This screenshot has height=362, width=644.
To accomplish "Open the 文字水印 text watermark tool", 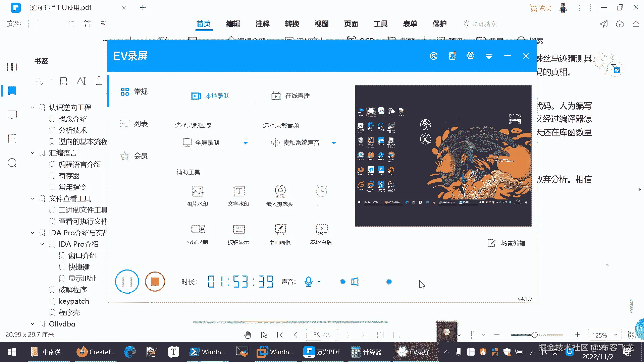I will click(x=239, y=191).
